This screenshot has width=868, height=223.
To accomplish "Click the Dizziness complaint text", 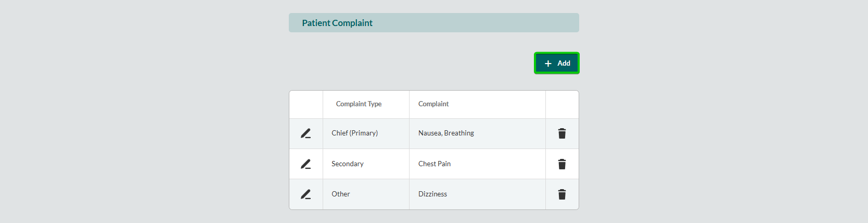I will click(432, 194).
